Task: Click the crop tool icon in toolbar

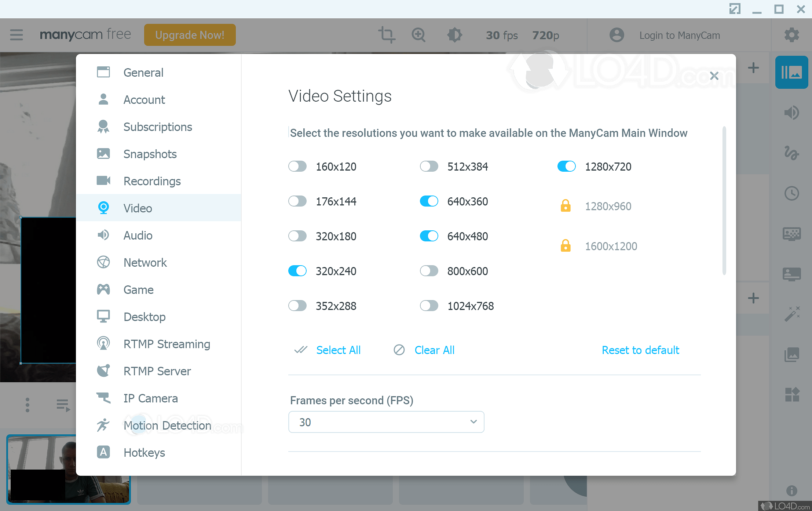Action: pyautogui.click(x=386, y=35)
